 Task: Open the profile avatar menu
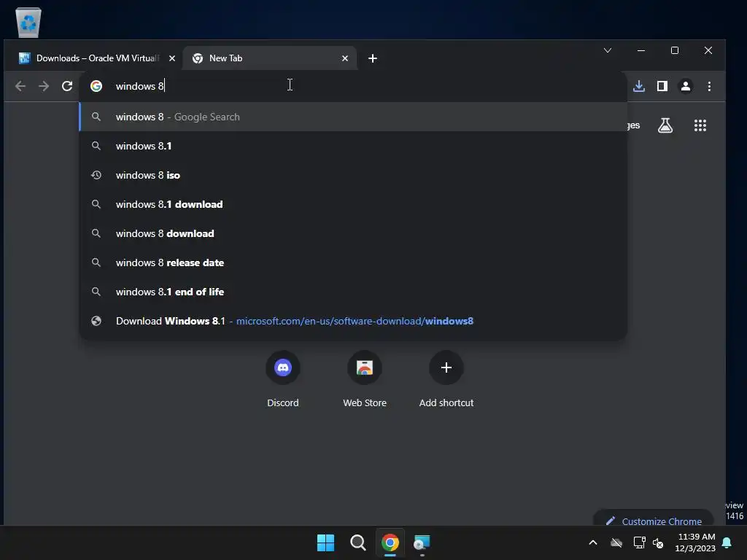coord(686,86)
